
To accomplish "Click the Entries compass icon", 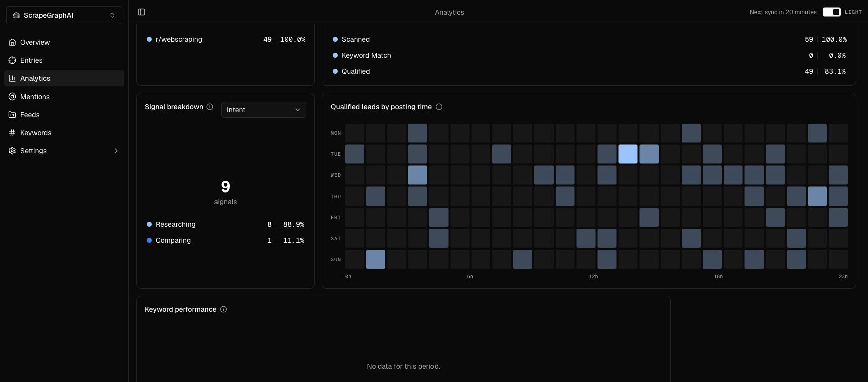I will [x=12, y=60].
